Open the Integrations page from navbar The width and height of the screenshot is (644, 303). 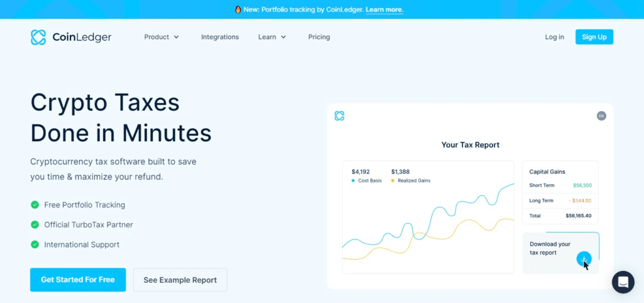coord(219,37)
